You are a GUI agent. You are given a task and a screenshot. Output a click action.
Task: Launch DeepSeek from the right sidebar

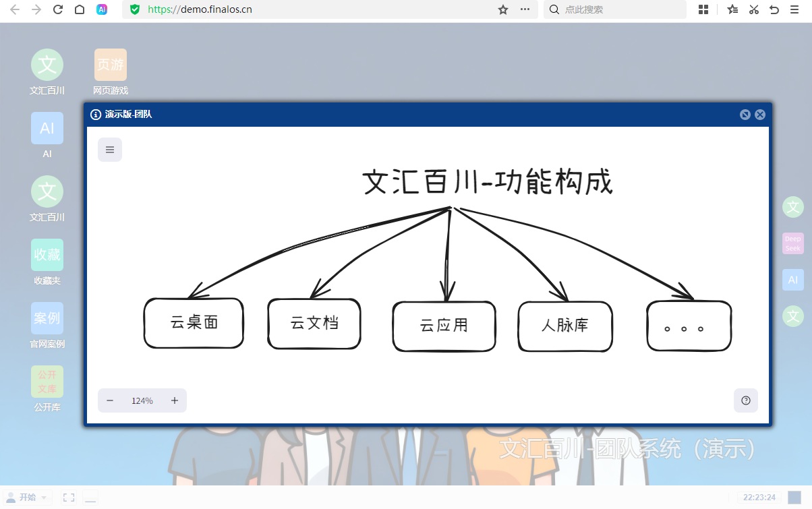pos(792,243)
